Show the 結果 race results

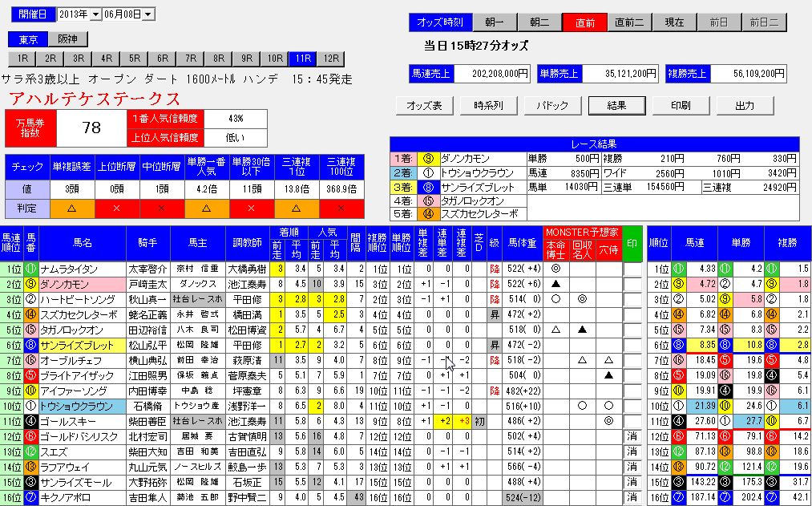pyautogui.click(x=616, y=106)
